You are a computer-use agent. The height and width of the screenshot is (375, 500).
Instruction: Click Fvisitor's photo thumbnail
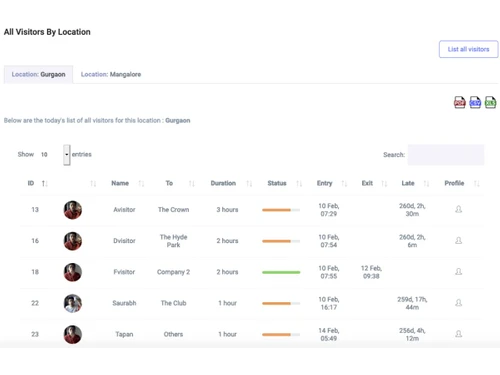[73, 272]
